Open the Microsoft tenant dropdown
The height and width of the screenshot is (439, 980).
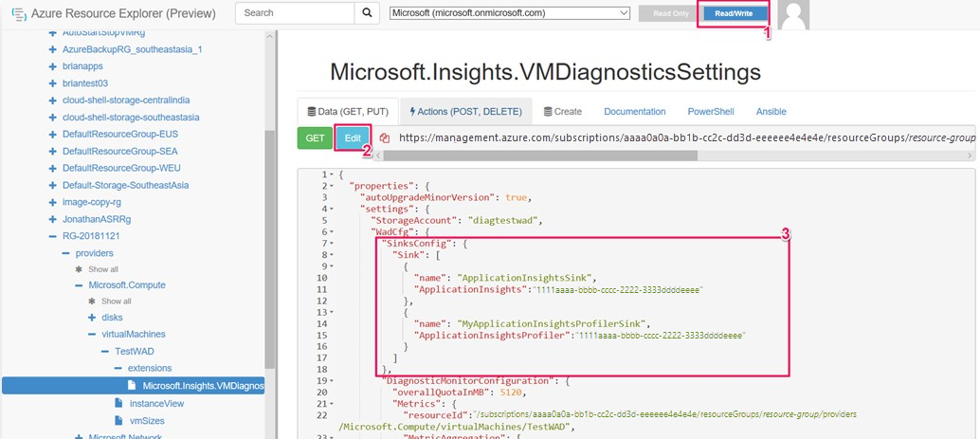click(509, 13)
